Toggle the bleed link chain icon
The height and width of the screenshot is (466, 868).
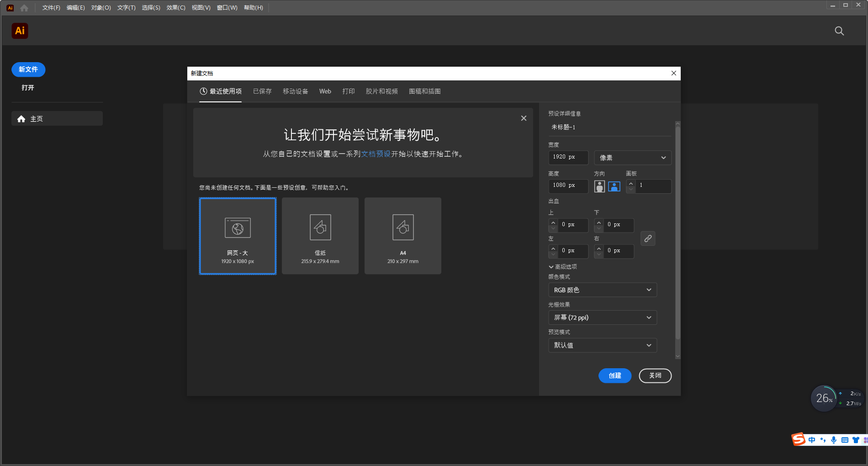pyautogui.click(x=648, y=238)
